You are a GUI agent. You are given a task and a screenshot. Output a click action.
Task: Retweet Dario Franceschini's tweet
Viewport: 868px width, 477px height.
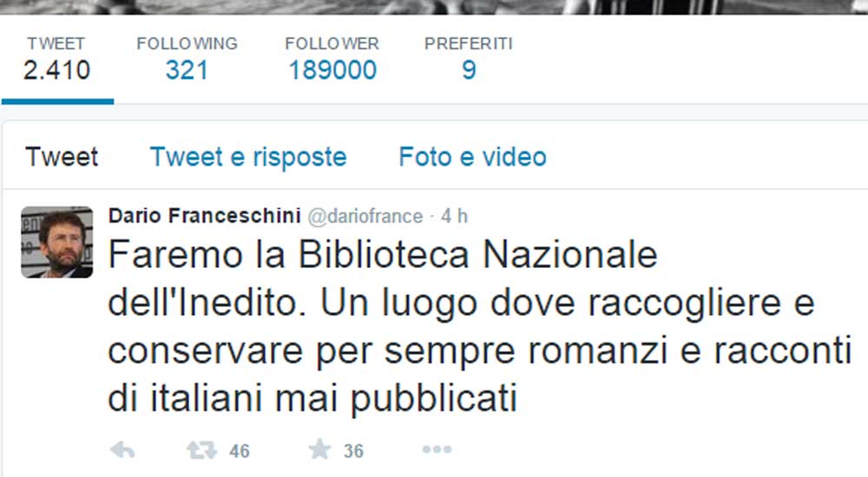coord(201,450)
